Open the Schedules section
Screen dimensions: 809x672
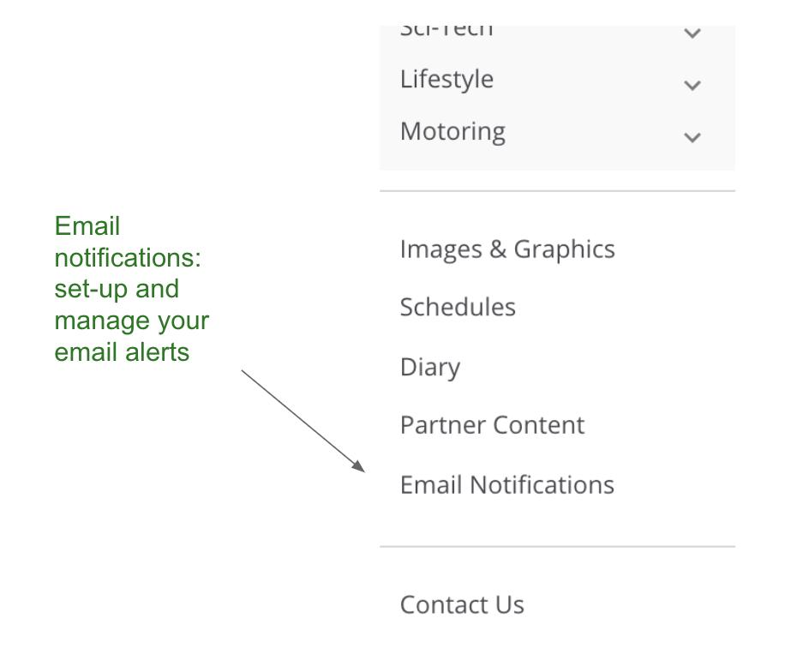point(458,307)
